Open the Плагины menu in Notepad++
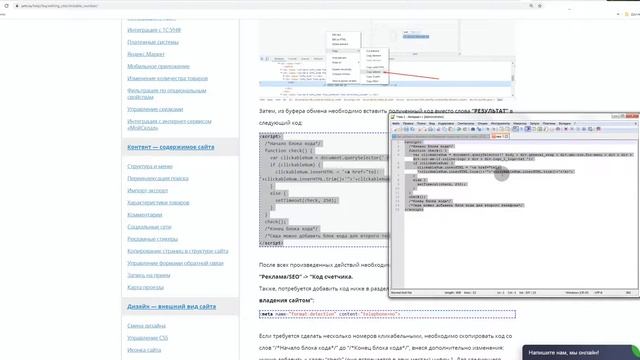This screenshot has height=360, width=640. (x=549, y=124)
